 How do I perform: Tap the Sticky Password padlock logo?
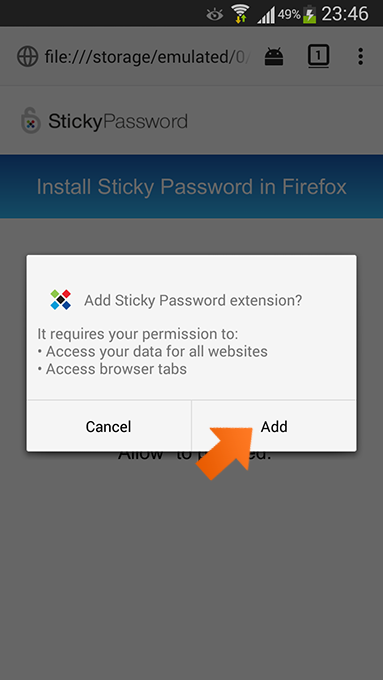[31, 120]
